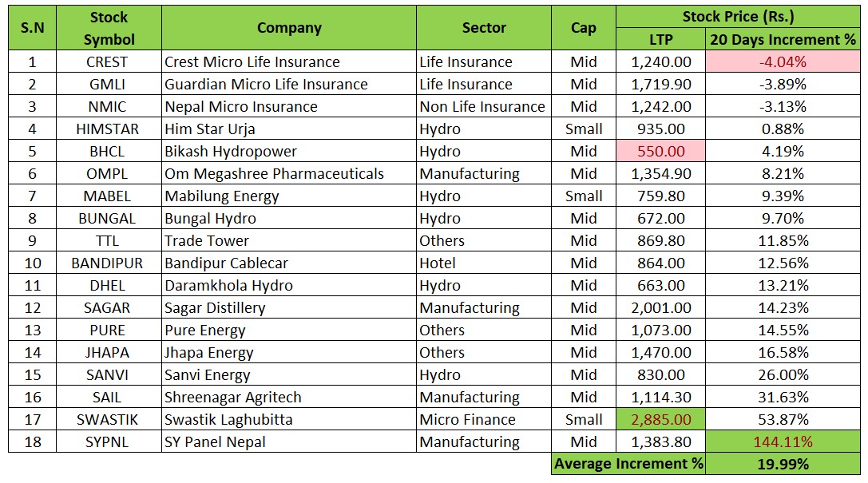Click the LTP header cell
Viewport: 868px width, 483px height.
[660, 39]
